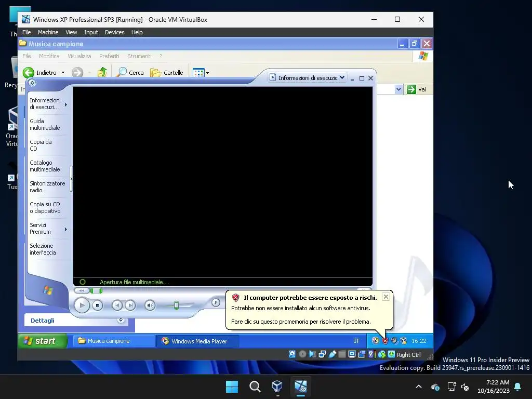Collapse the Media Player taskbar handle
Screen dimensions: 532x399
tap(71, 179)
